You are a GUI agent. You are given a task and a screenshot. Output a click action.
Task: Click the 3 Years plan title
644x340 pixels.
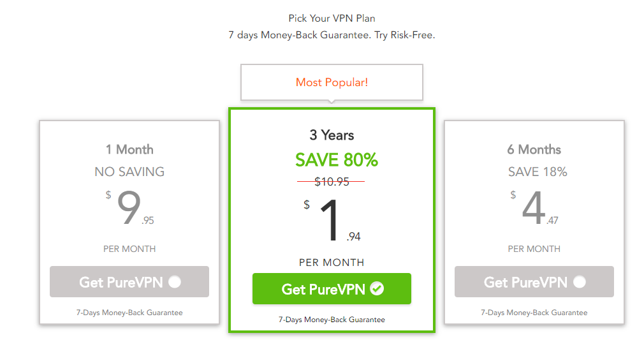pos(332,135)
